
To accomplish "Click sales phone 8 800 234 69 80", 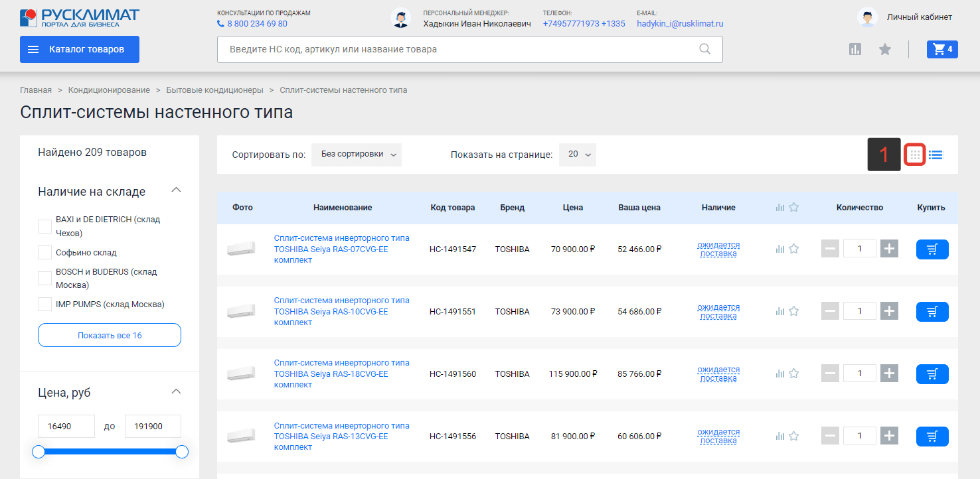I will pyautogui.click(x=257, y=24).
